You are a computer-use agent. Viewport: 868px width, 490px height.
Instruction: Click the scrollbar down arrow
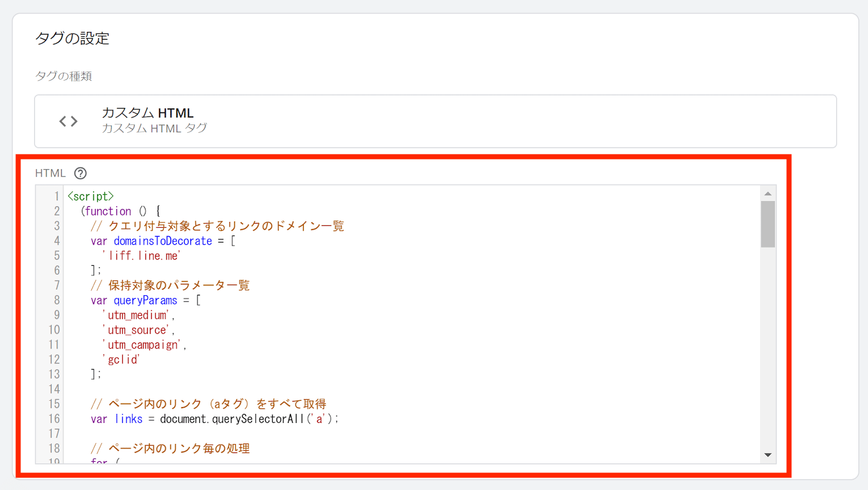pyautogui.click(x=769, y=455)
